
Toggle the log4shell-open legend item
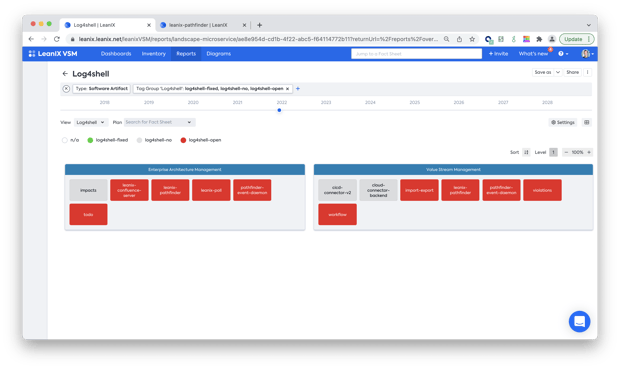point(201,140)
